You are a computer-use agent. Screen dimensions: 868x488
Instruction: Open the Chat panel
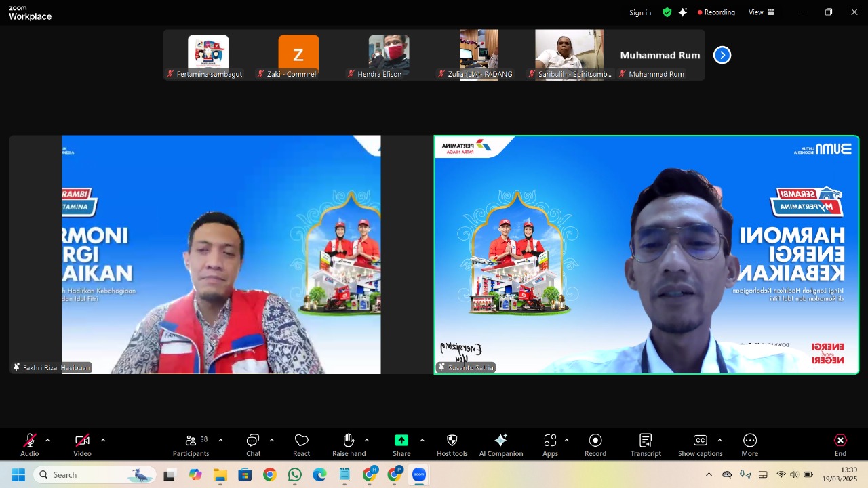253,444
